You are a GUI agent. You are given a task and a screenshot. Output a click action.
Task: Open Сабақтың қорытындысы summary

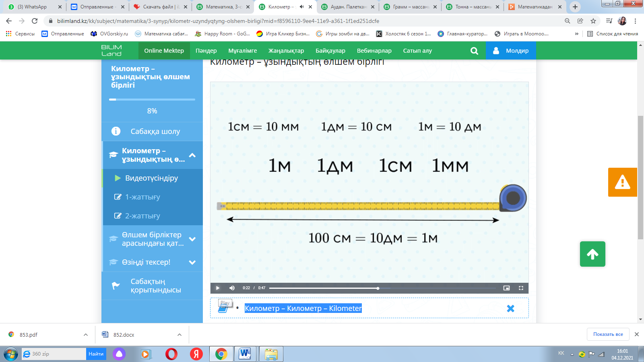pyautogui.click(x=152, y=286)
